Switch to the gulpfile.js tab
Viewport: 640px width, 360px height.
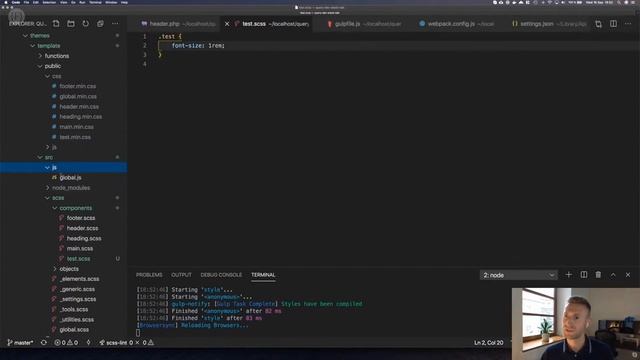coord(364,24)
